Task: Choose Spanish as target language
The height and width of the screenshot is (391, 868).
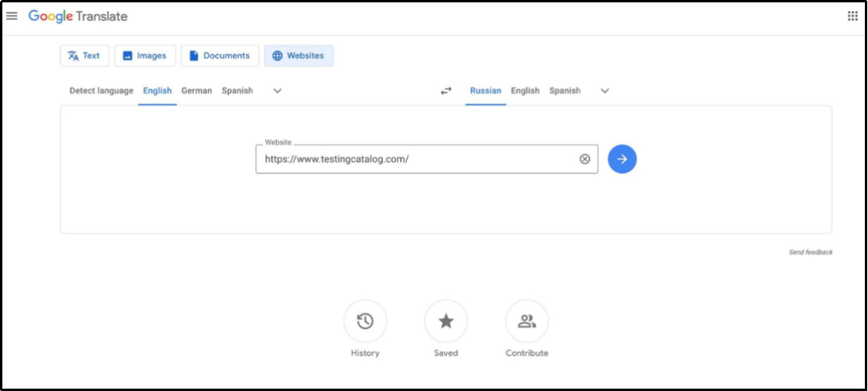Action: coord(564,91)
